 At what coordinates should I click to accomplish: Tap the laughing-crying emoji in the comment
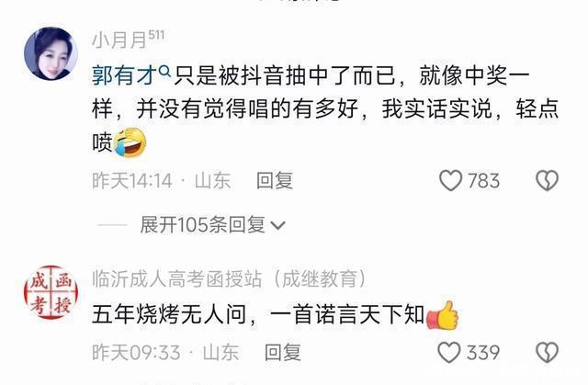click(x=130, y=142)
